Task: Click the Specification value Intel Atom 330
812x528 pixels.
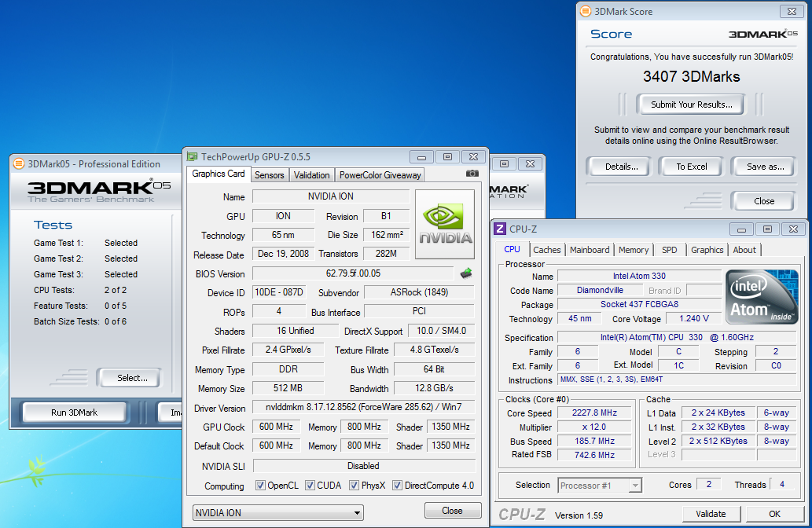Action: 677,338
